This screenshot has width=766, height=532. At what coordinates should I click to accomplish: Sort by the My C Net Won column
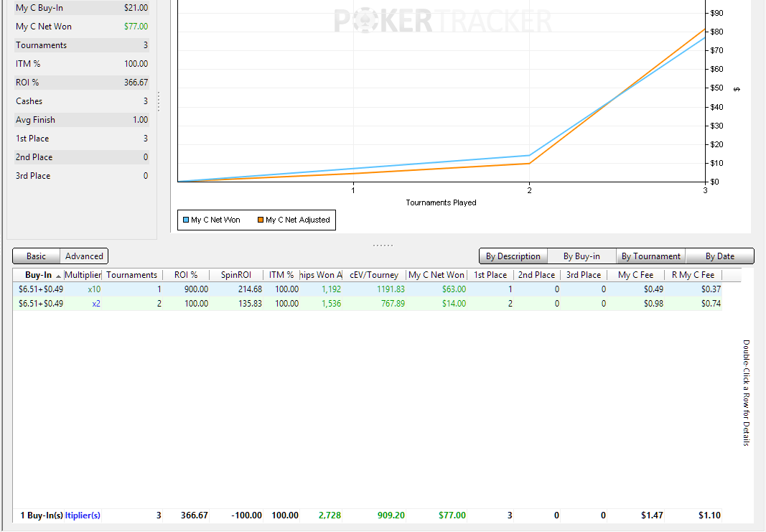point(436,275)
